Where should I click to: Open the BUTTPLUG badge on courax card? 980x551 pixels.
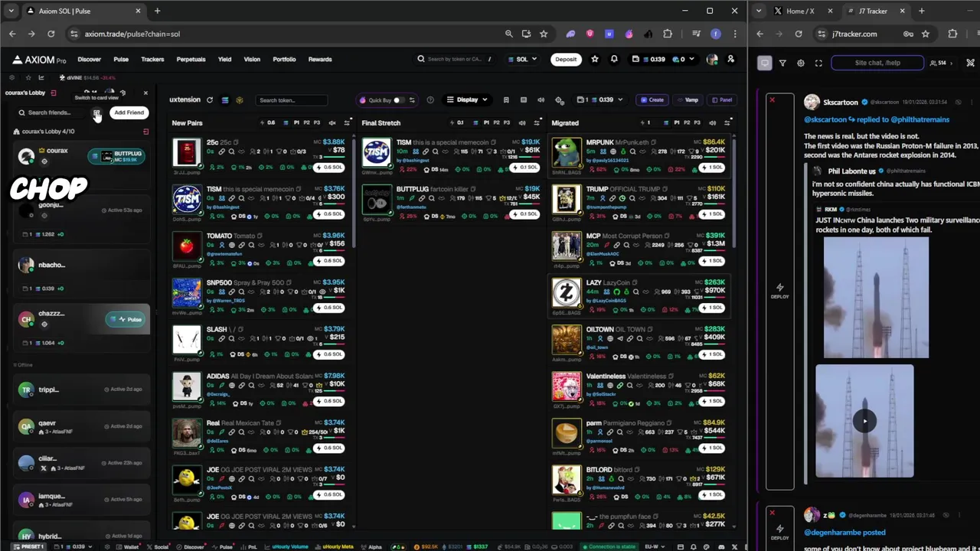(117, 156)
